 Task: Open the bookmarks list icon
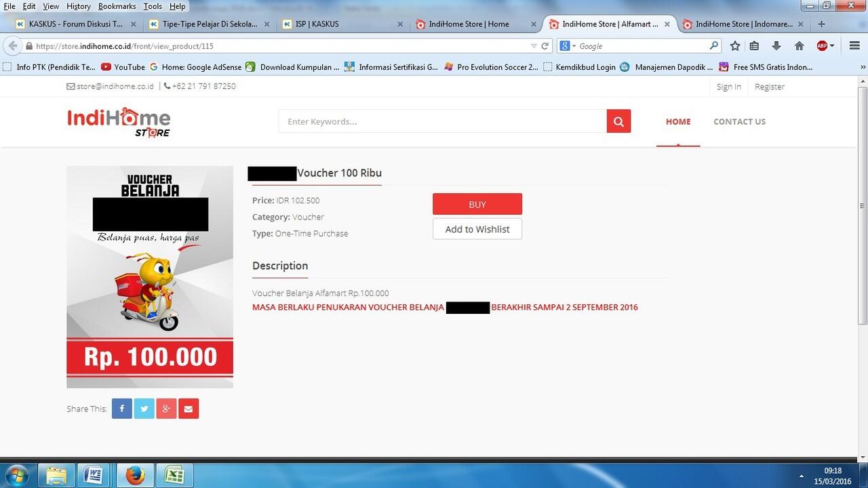point(754,46)
